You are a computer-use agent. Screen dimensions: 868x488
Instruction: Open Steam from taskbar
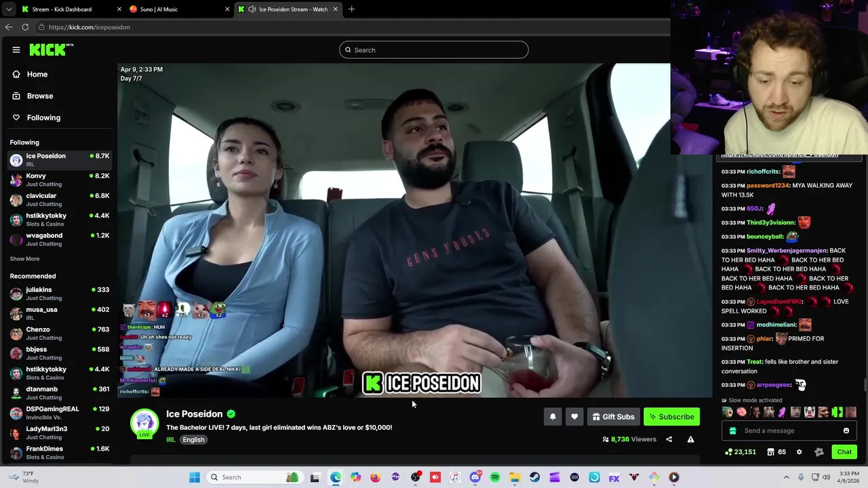(535, 478)
